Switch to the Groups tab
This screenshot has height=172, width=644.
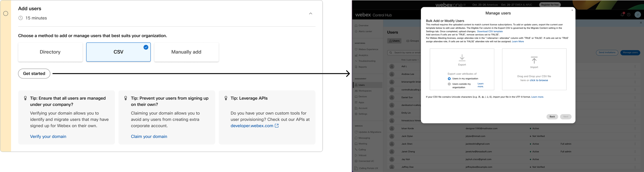[x=412, y=41]
